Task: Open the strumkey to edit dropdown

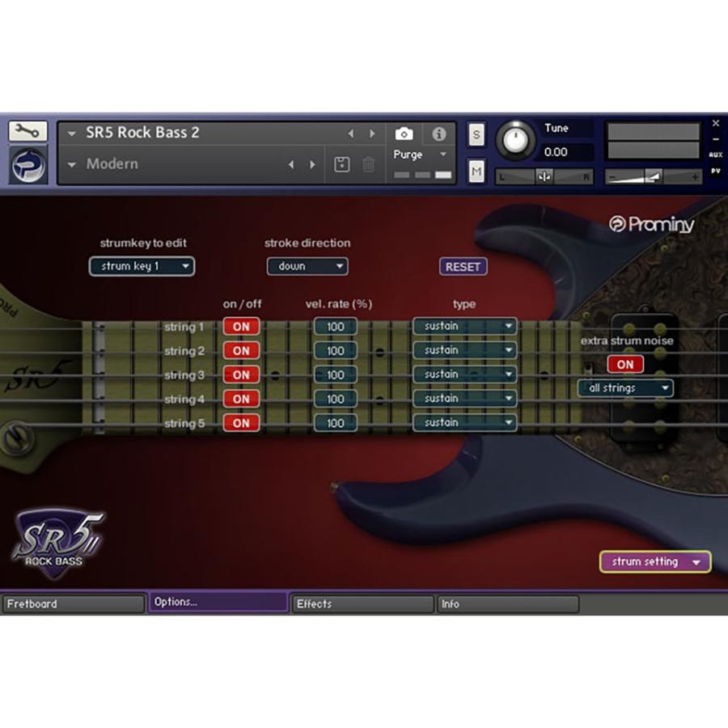Action: coord(142,266)
